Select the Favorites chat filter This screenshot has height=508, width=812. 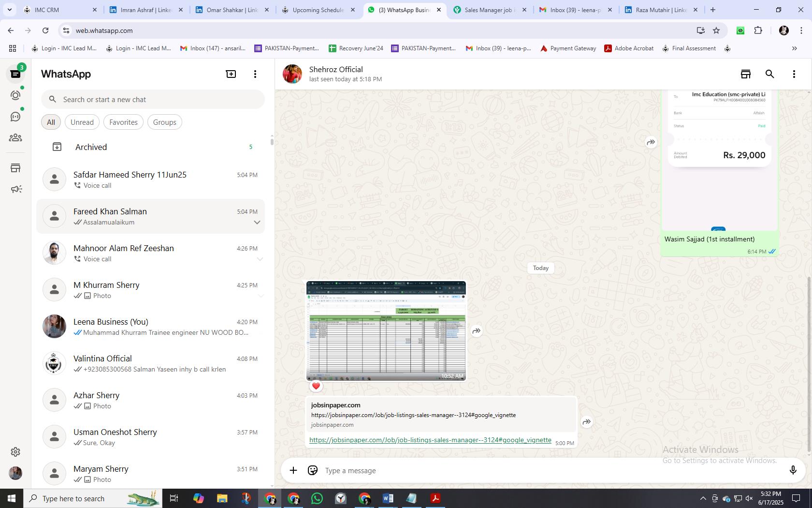pos(123,122)
